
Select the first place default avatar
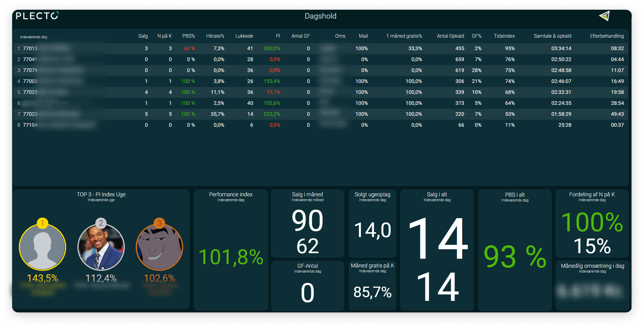coord(43,247)
